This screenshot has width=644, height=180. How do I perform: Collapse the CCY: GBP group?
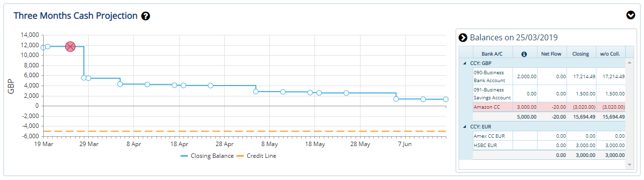click(x=464, y=63)
